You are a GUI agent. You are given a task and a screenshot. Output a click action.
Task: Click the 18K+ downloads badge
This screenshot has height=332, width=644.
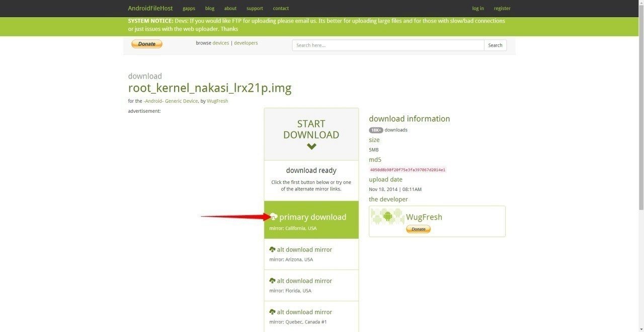(376, 130)
